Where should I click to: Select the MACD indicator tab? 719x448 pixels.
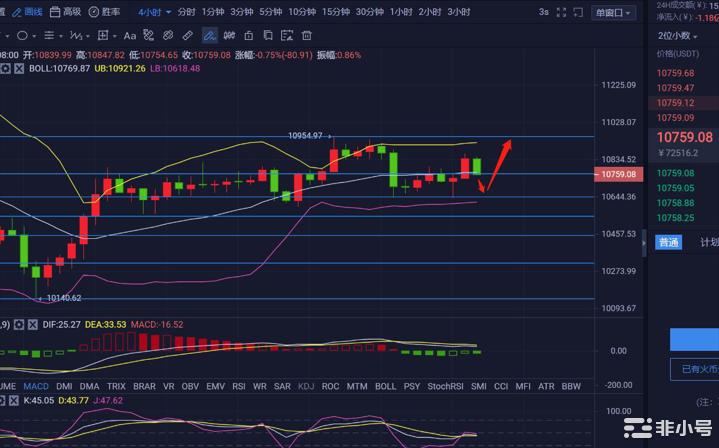[36, 387]
